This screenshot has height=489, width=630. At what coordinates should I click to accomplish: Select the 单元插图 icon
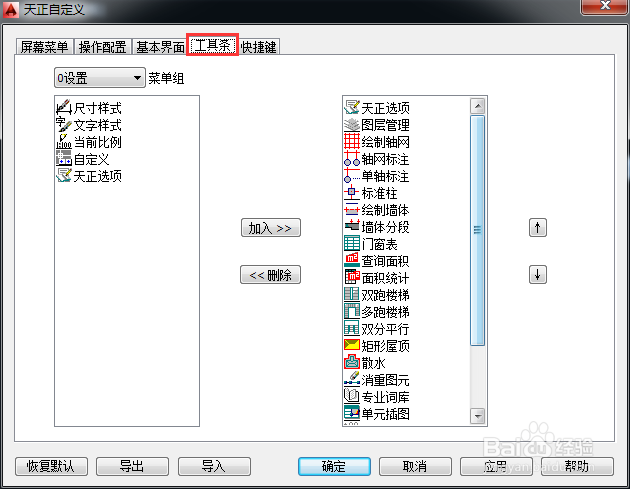pos(352,413)
